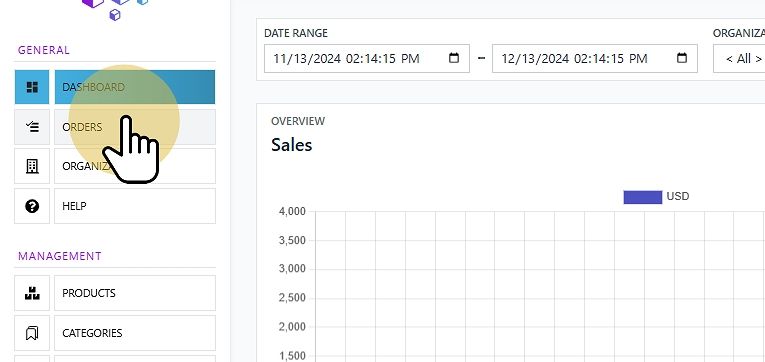Open the Categories management page
Screen dimensions: 765x362
[x=135, y=333]
